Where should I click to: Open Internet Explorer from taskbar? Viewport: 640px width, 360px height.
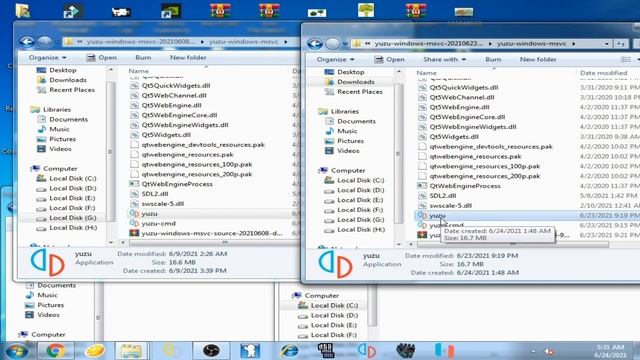pyautogui.click(x=289, y=350)
